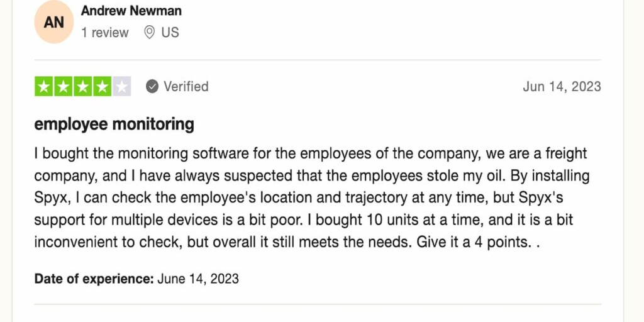Open the 'employee monitoring' review title
The image size is (644, 322).
click(x=114, y=124)
